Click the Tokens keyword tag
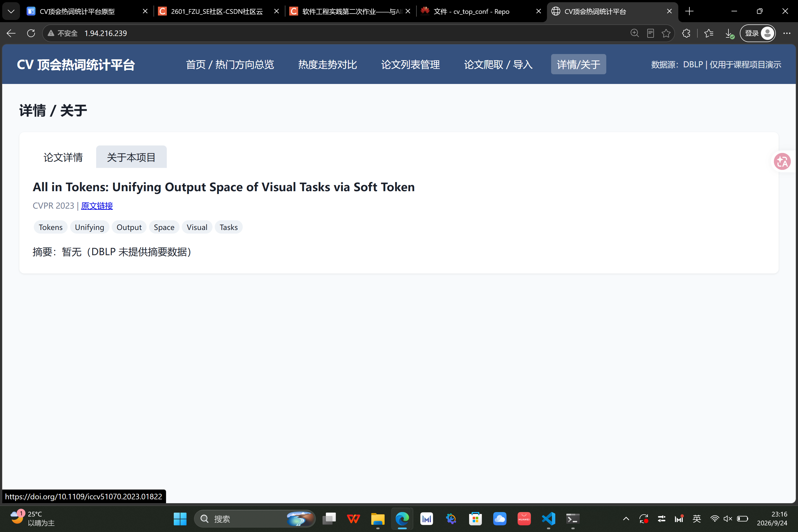798x532 pixels. pyautogui.click(x=50, y=227)
